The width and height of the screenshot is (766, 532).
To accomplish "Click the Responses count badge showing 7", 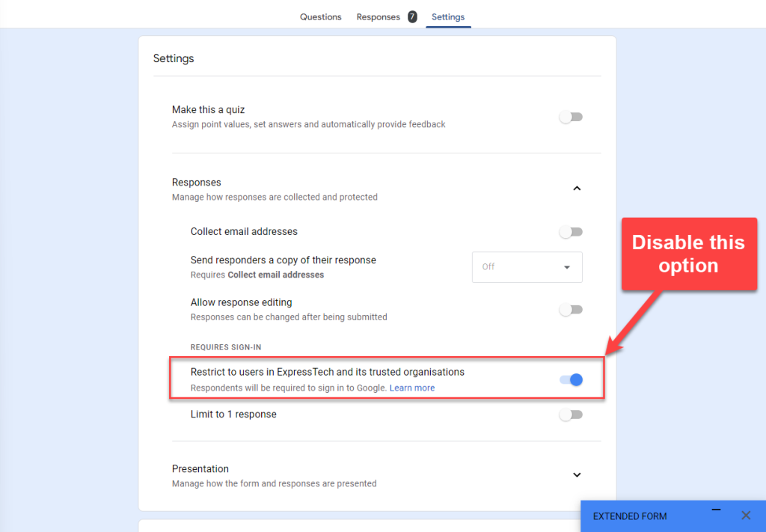I will pos(411,16).
